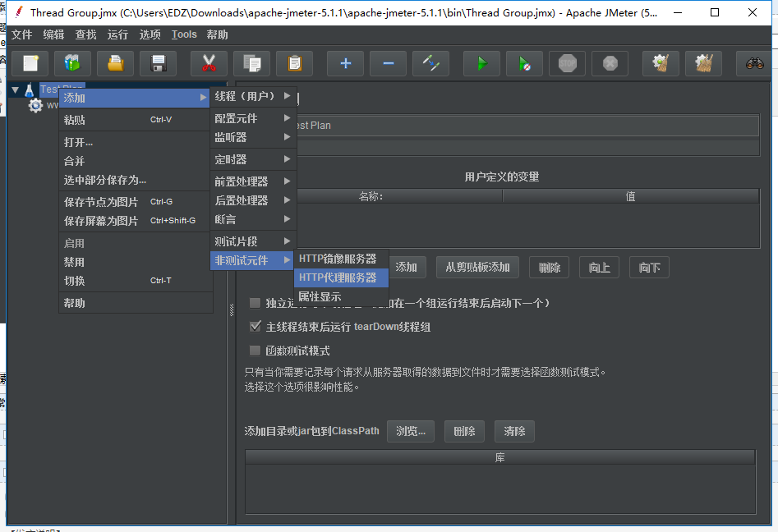This screenshot has width=778, height=532.
Task: Click the Expand All plus icon
Action: [x=345, y=63]
